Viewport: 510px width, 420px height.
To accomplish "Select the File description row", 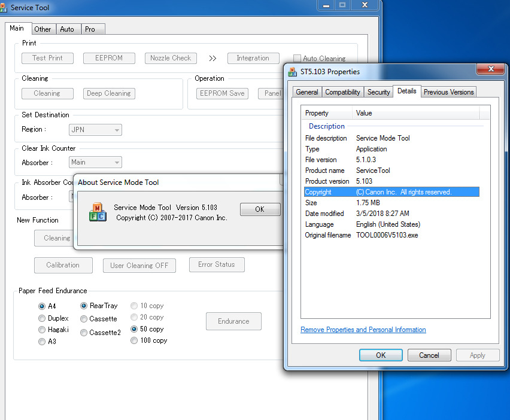I will coord(391,138).
